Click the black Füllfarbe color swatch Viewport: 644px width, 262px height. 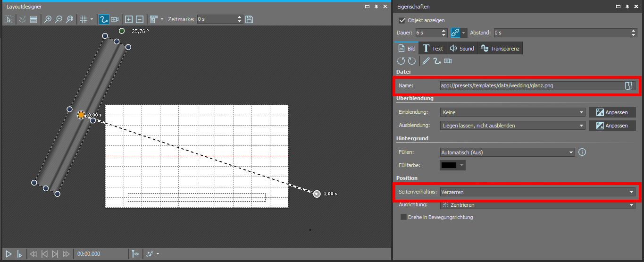[449, 165]
